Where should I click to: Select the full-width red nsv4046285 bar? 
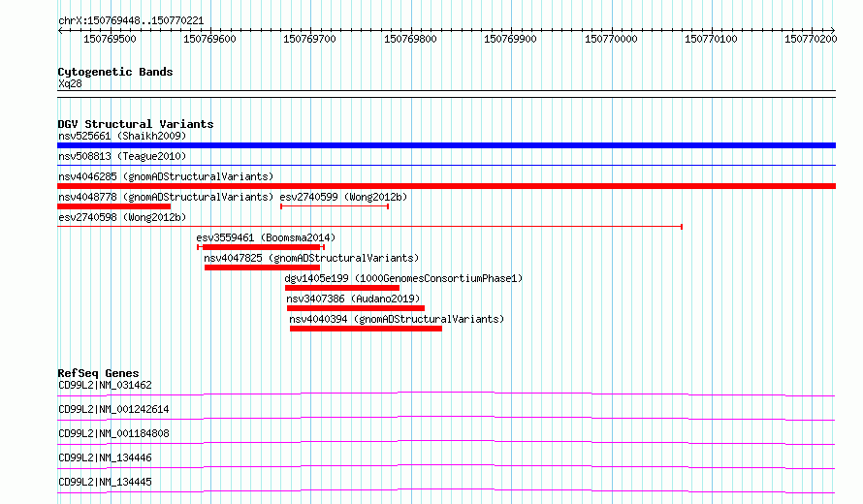(446, 186)
